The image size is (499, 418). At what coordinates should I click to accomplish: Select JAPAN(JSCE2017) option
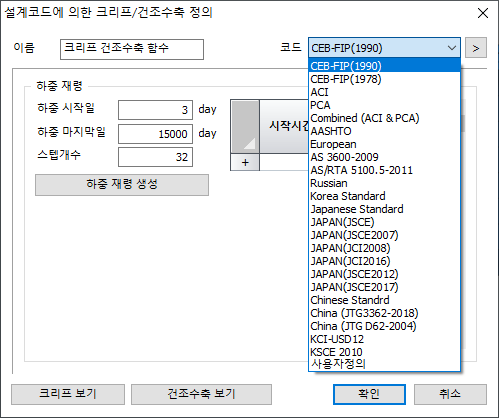pyautogui.click(x=385, y=287)
